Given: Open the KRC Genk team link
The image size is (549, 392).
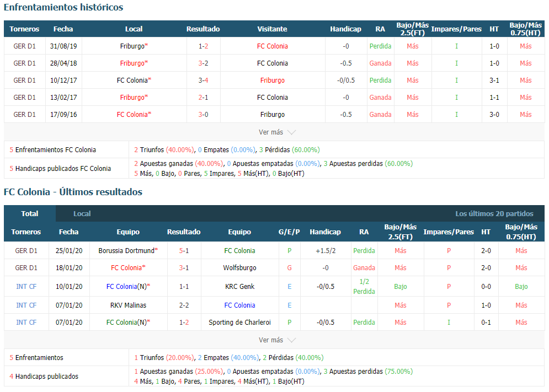Looking at the screenshot, I should pyautogui.click(x=240, y=287).
